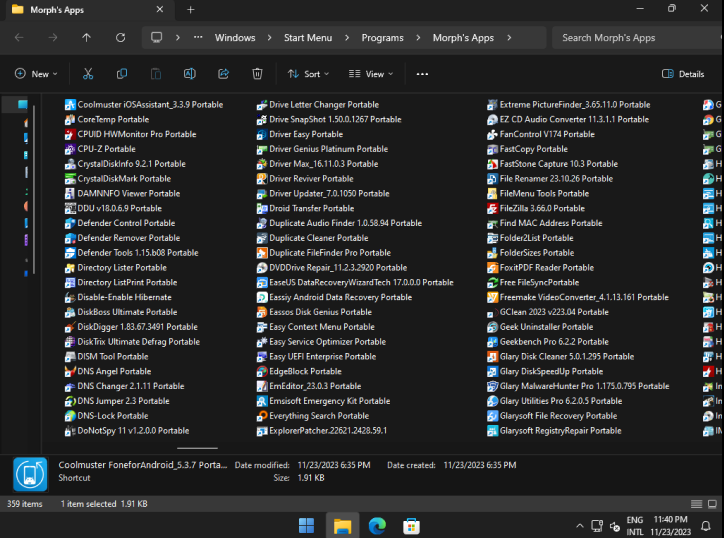Click the This PC monitor icon in address bar

(x=157, y=37)
